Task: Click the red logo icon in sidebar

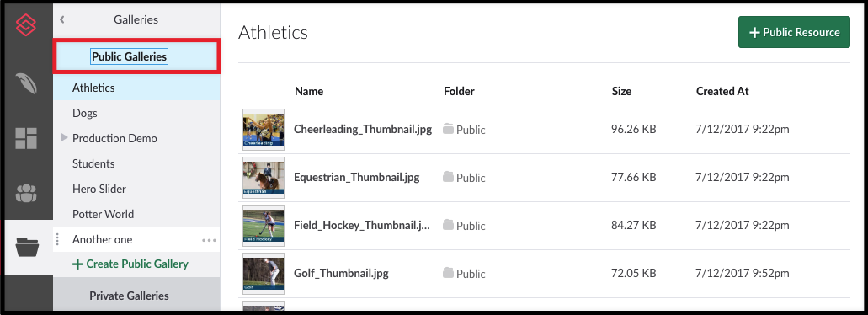Action: coord(26,25)
